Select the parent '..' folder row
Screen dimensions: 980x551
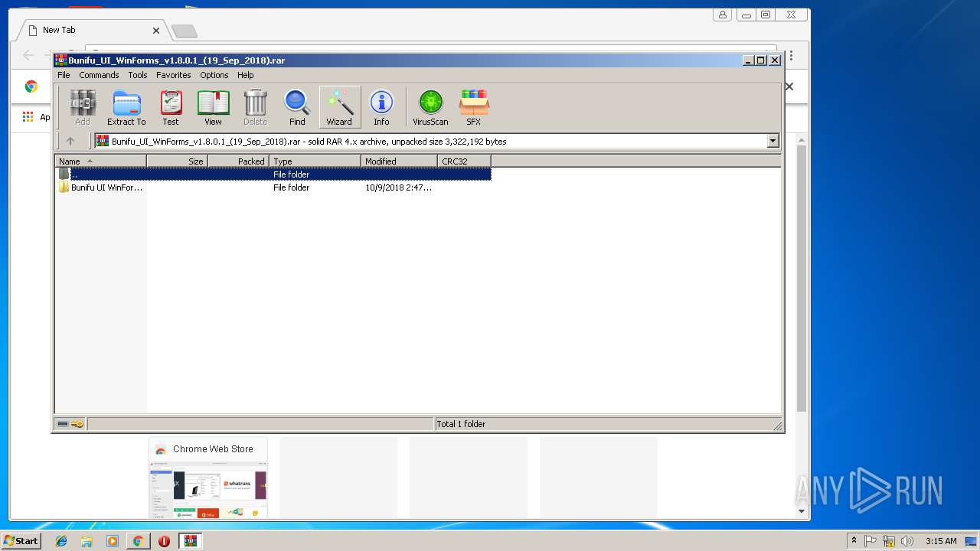click(273, 174)
